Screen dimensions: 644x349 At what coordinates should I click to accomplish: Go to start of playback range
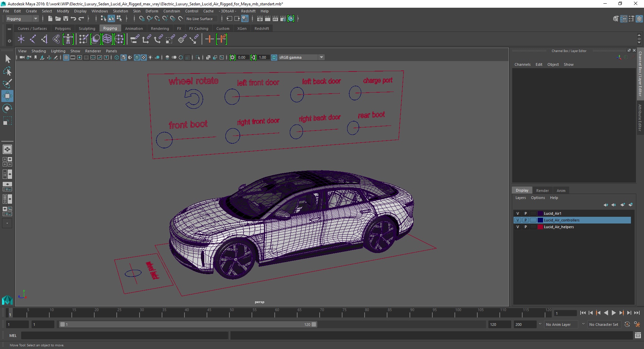[583, 313]
